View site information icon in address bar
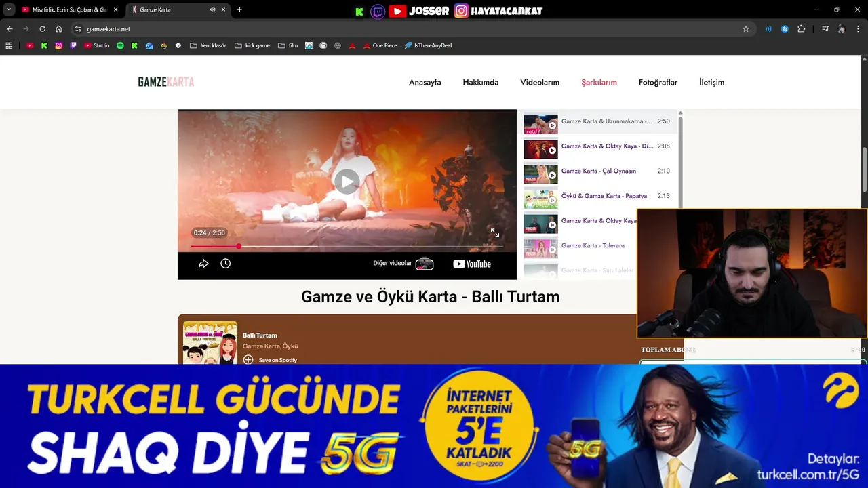 78,29
